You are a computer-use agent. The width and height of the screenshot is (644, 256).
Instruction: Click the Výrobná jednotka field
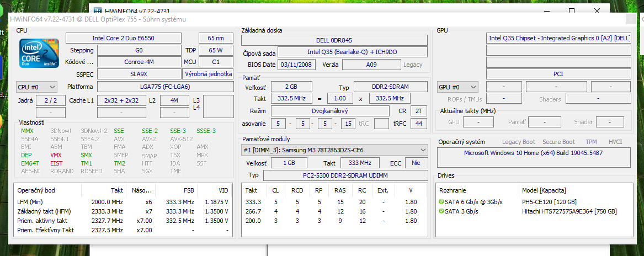click(208, 74)
